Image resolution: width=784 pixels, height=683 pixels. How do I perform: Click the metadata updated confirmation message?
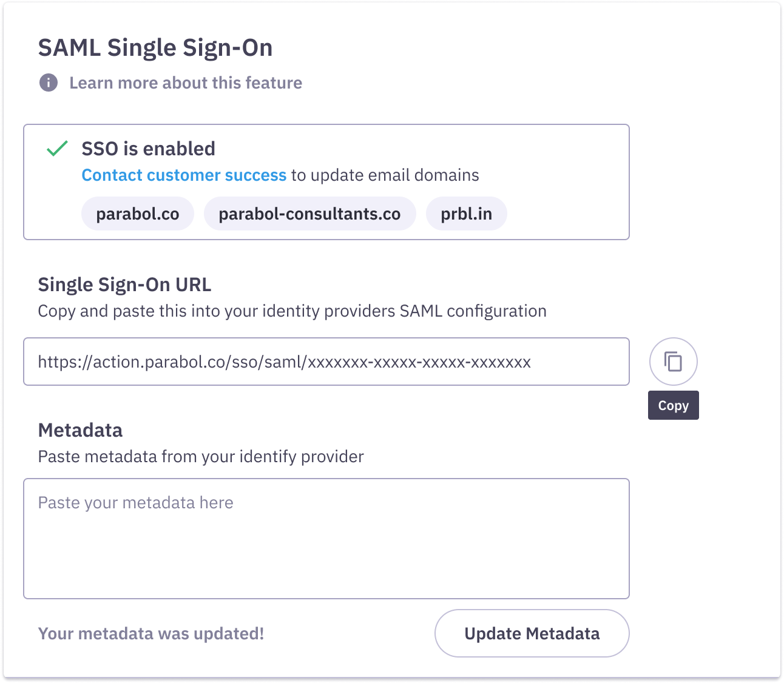pos(150,633)
